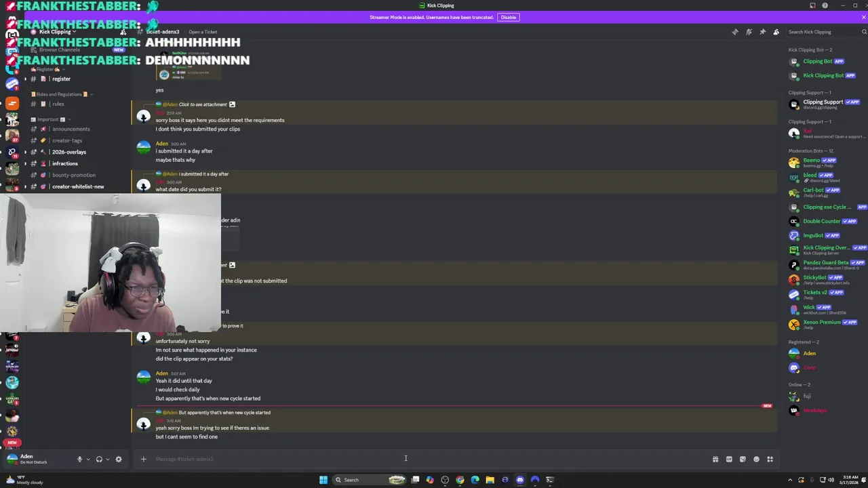Open the GIF picker

point(729,460)
